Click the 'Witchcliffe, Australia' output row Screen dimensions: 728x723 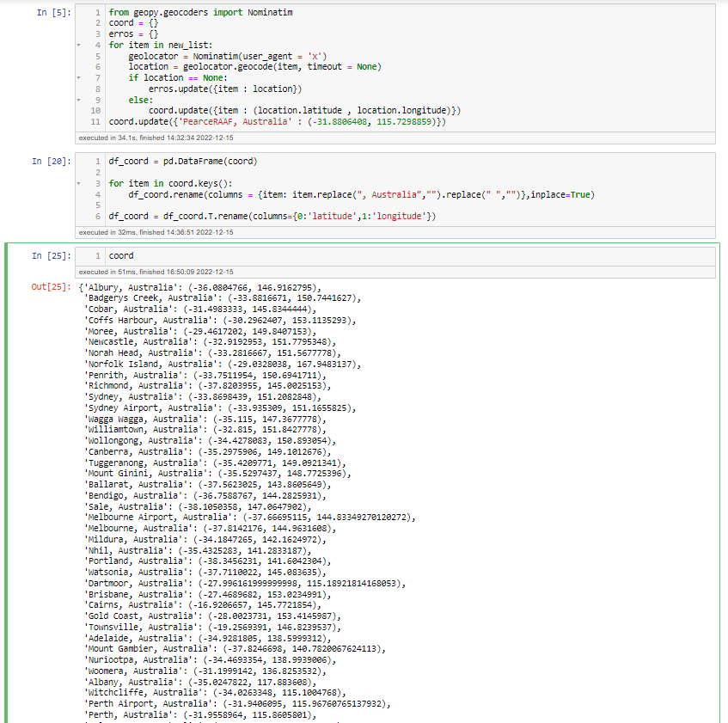tap(215, 693)
